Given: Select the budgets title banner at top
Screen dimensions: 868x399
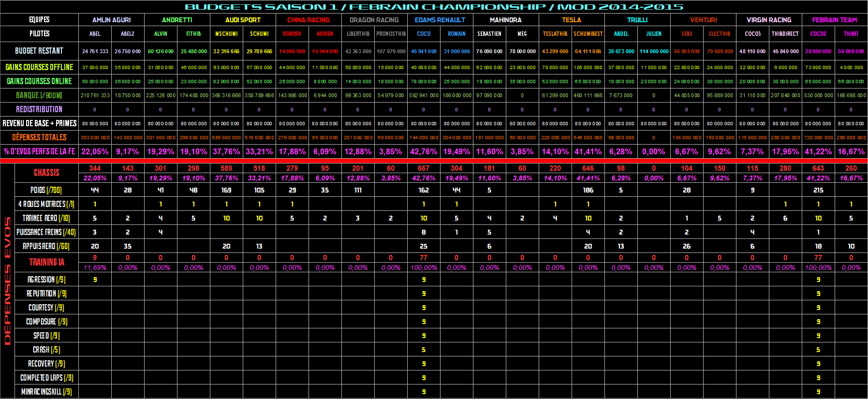Looking at the screenshot, I should pos(434,7).
